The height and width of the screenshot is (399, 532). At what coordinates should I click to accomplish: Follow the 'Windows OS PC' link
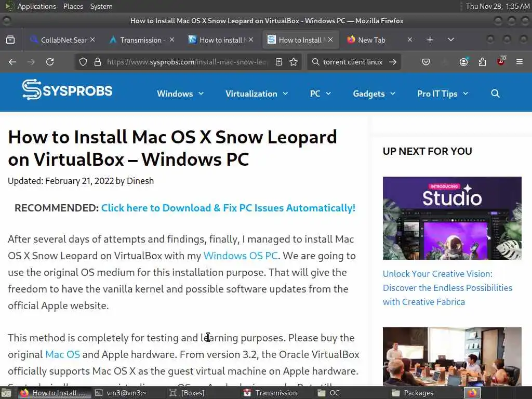(x=241, y=256)
